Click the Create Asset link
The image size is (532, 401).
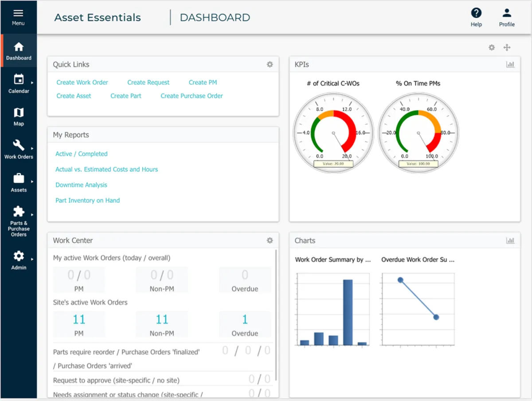tap(74, 96)
